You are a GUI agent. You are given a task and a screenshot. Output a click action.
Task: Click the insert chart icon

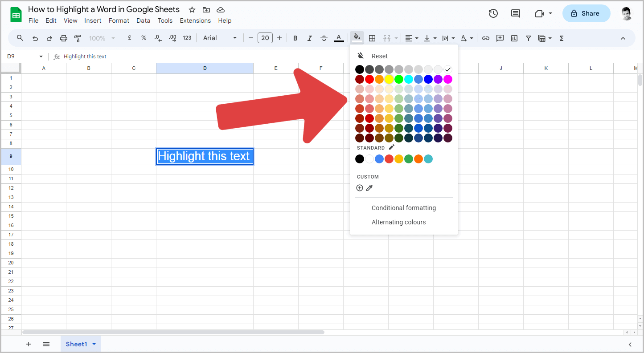click(x=514, y=38)
